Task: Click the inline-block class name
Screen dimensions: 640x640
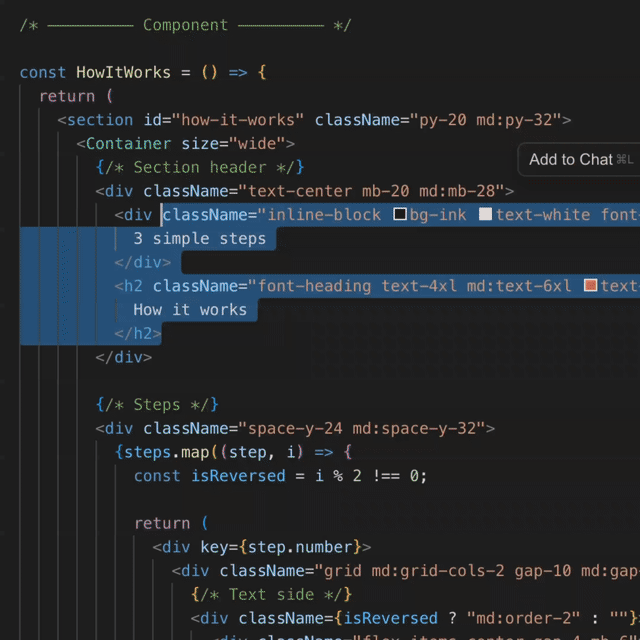Action: click(x=324, y=215)
